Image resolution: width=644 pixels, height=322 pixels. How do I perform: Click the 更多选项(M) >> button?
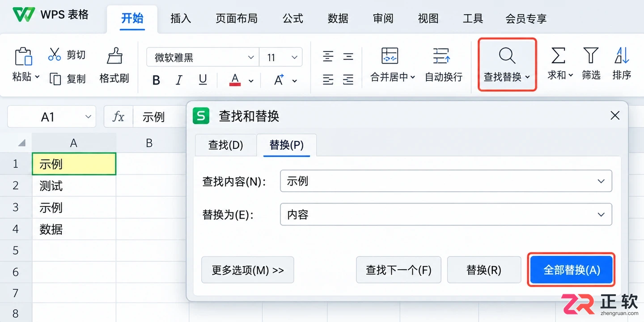[x=248, y=270]
